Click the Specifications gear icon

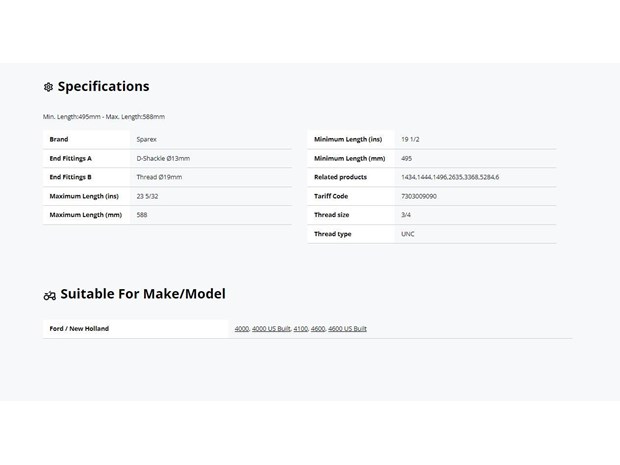[48, 87]
